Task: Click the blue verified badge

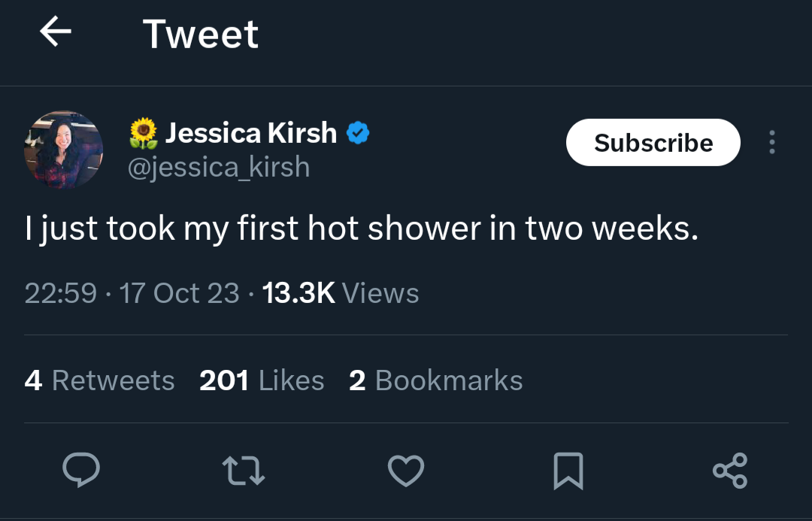Action: point(358,133)
